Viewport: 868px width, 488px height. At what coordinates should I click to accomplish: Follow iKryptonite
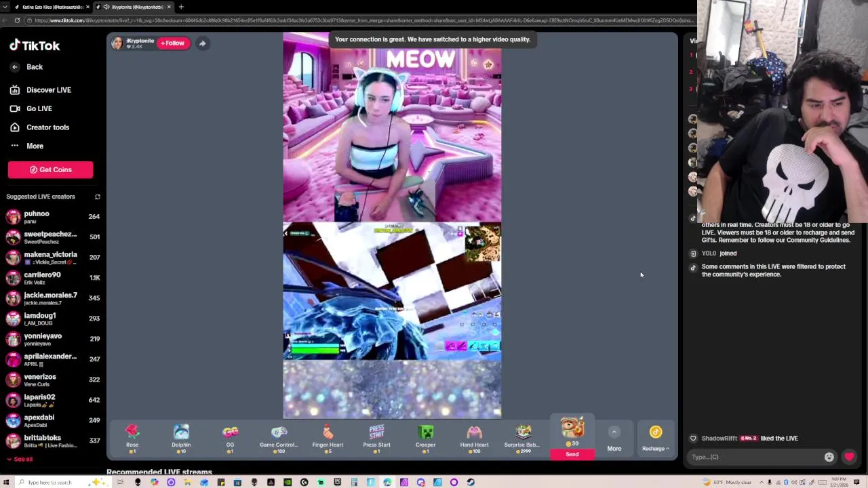[172, 43]
